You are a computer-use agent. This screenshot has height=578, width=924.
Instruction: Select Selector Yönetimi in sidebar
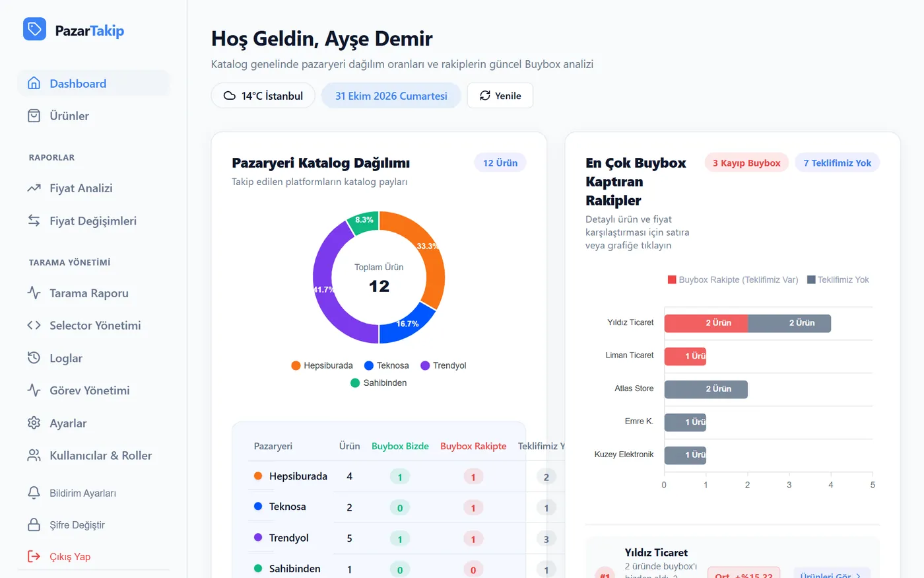coord(93,325)
